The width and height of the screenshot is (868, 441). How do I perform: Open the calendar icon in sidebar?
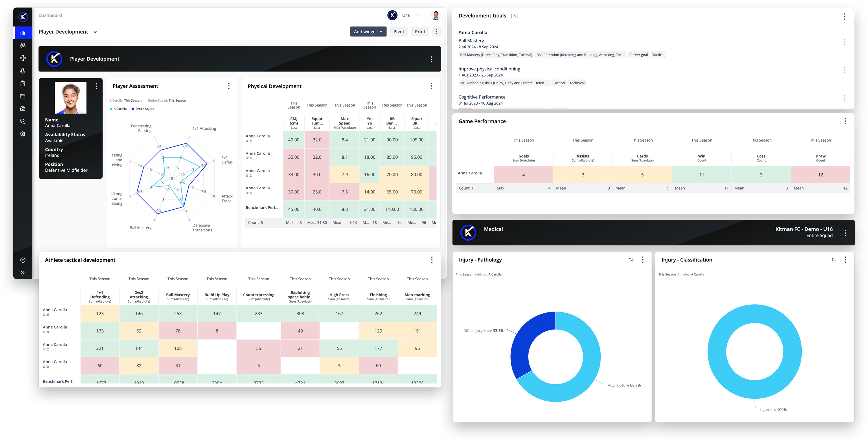tap(23, 96)
